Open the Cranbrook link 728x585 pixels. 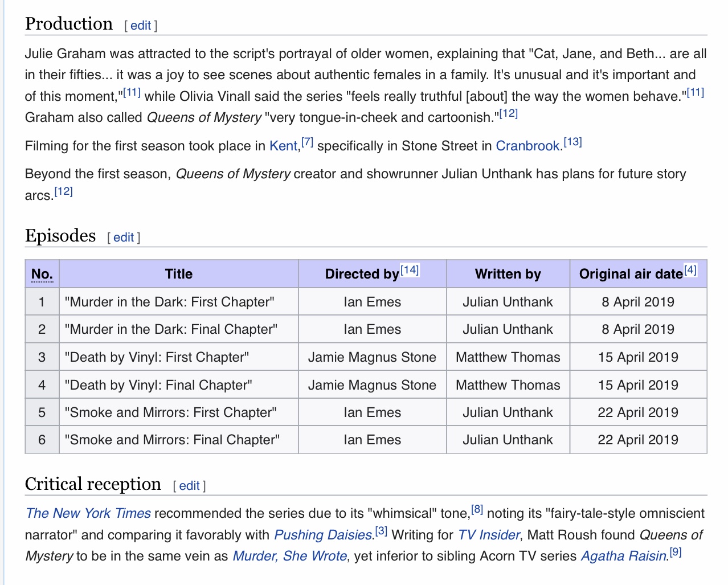coord(528,146)
